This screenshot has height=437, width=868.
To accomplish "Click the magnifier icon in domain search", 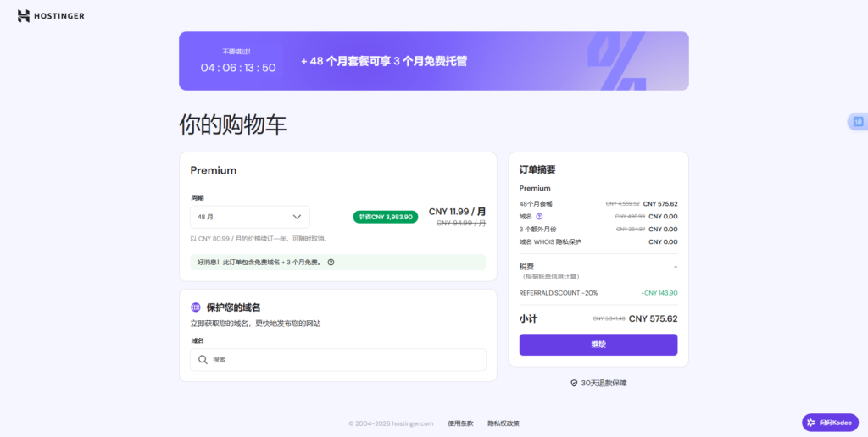I will pyautogui.click(x=203, y=360).
